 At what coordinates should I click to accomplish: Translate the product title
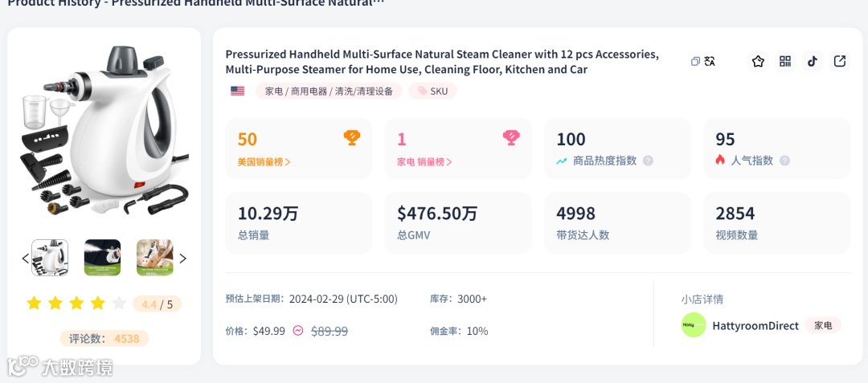[710, 62]
